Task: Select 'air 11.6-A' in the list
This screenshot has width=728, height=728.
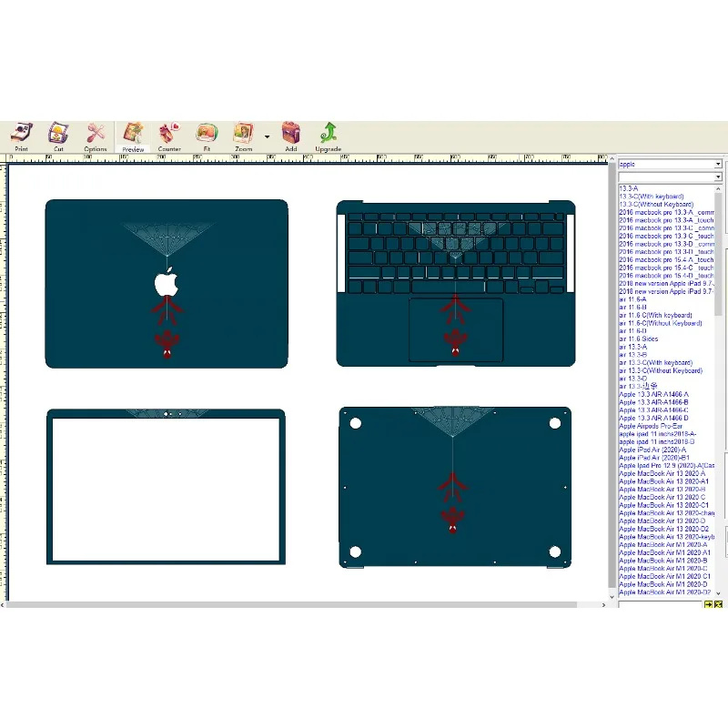Action: pos(632,299)
